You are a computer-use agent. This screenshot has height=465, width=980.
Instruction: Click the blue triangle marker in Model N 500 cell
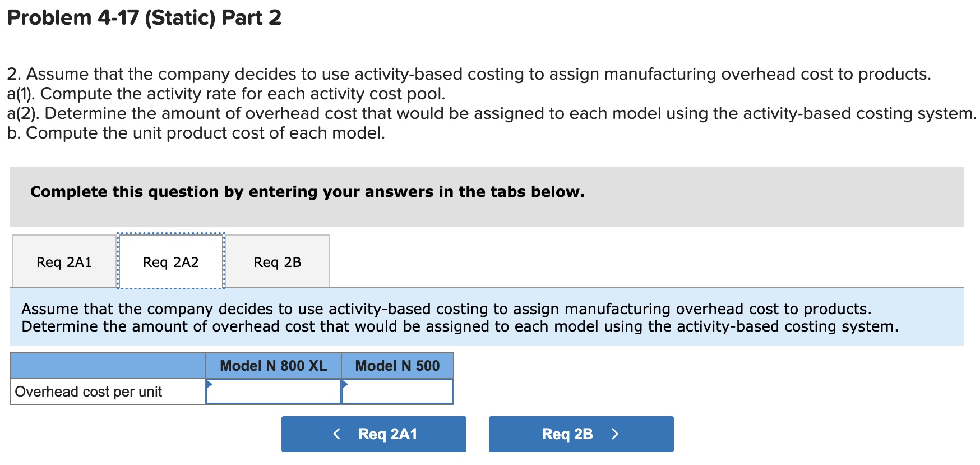pyautogui.click(x=345, y=384)
